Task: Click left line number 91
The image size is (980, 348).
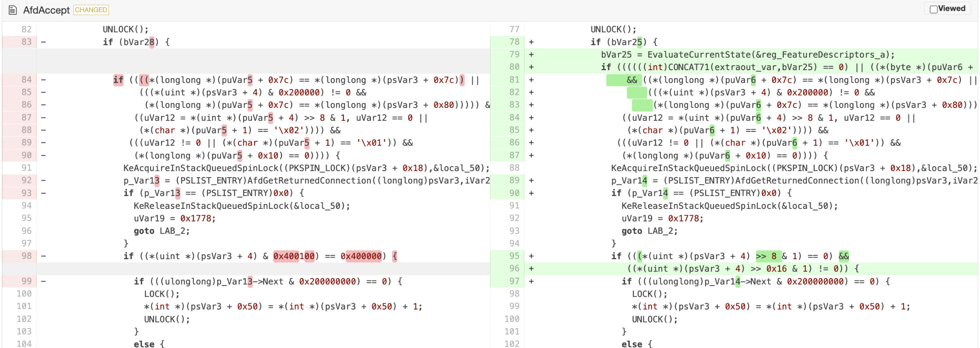Action: pos(26,168)
